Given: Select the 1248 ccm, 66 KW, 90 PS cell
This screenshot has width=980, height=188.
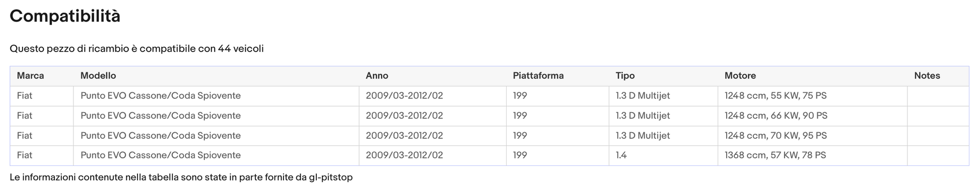Looking at the screenshot, I should coord(812,116).
